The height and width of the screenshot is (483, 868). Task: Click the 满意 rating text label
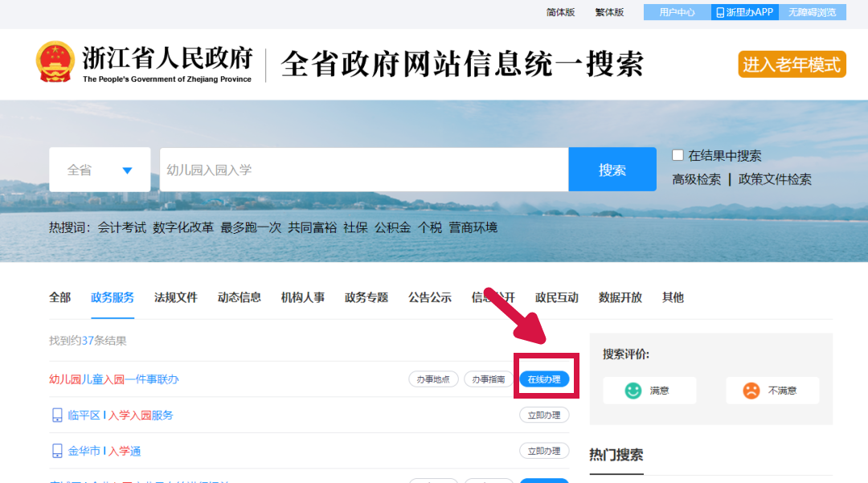pos(659,391)
